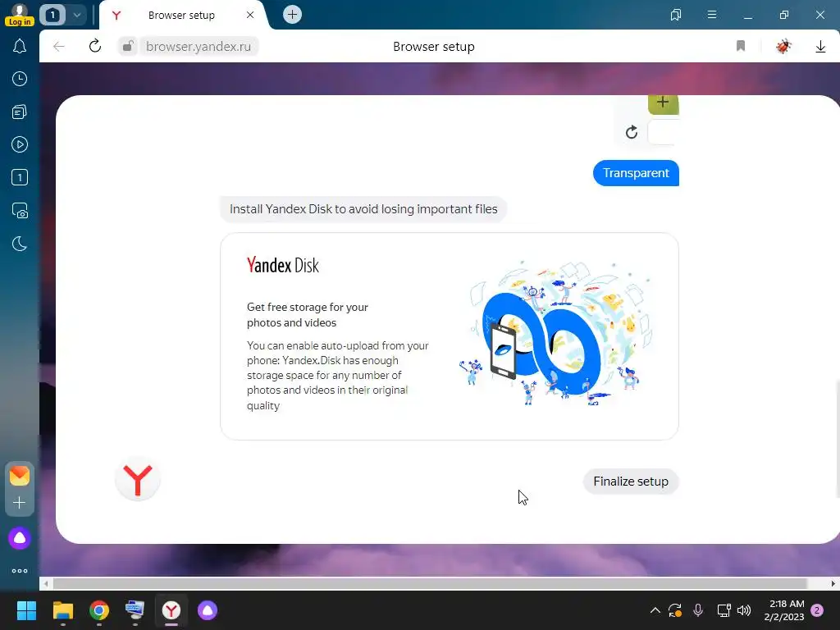Show hidden system tray icons

pos(655,610)
